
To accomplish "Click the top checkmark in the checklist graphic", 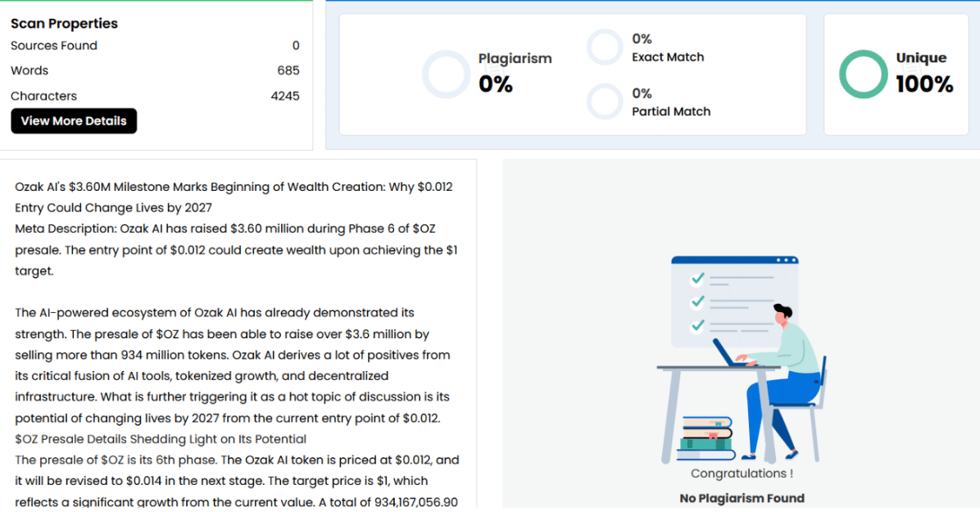I will [x=697, y=279].
